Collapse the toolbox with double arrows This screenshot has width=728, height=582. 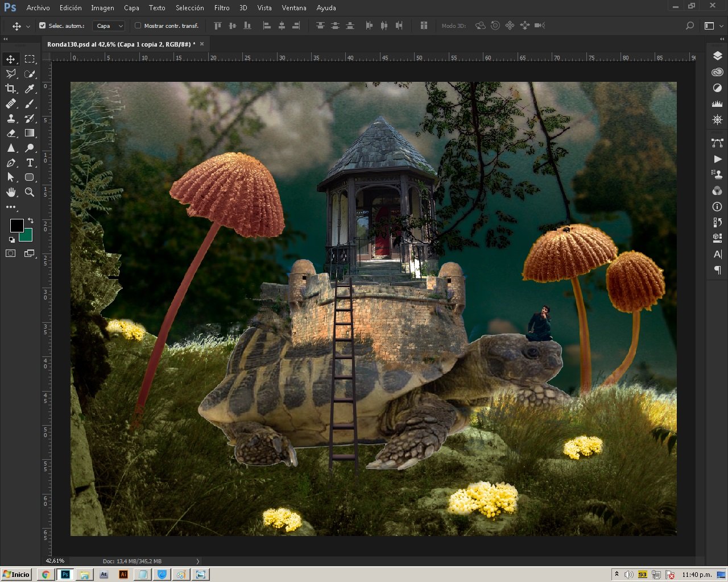tap(6, 39)
